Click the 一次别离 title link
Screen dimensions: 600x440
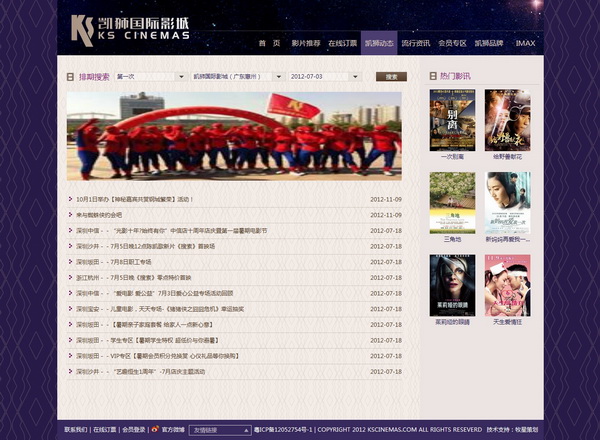tap(452, 157)
